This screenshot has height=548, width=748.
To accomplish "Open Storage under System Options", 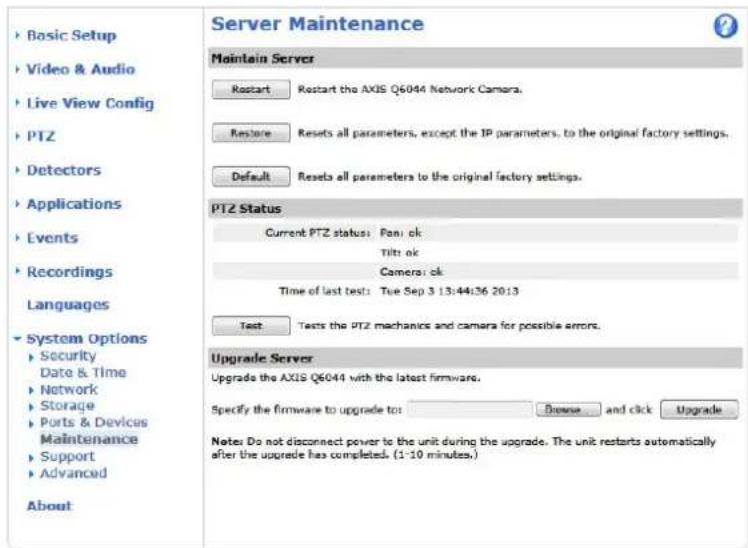I will (67, 406).
